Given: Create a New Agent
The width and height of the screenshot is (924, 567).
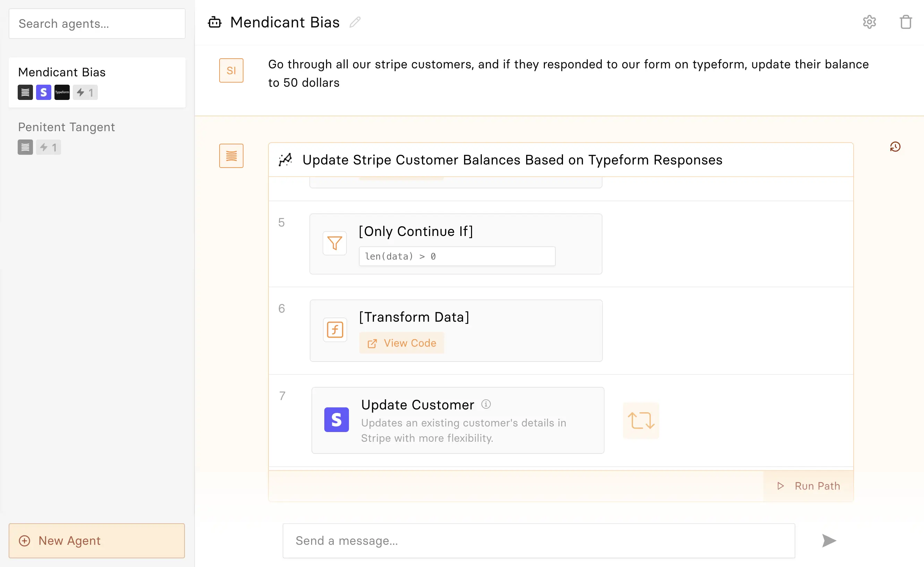Looking at the screenshot, I should click(97, 541).
